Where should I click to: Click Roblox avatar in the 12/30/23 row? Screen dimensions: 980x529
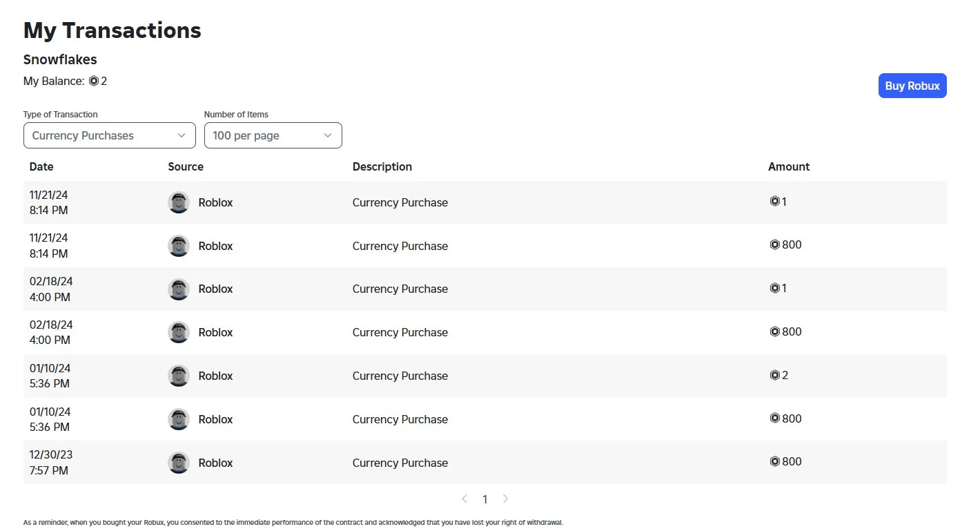tap(179, 463)
